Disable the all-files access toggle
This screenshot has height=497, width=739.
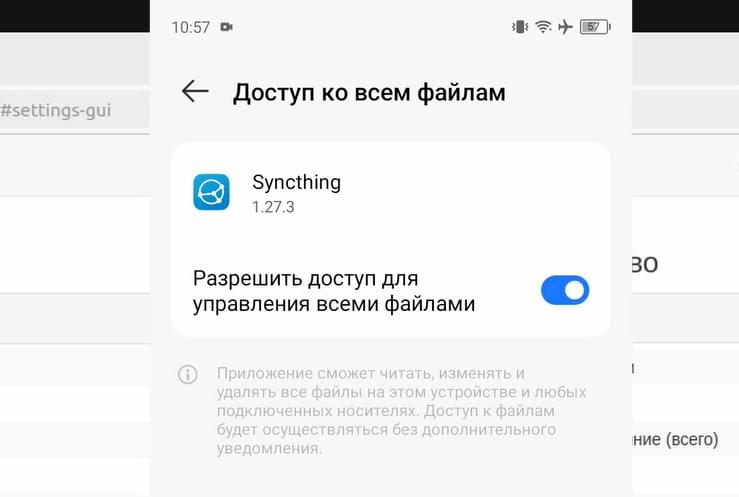tap(565, 290)
